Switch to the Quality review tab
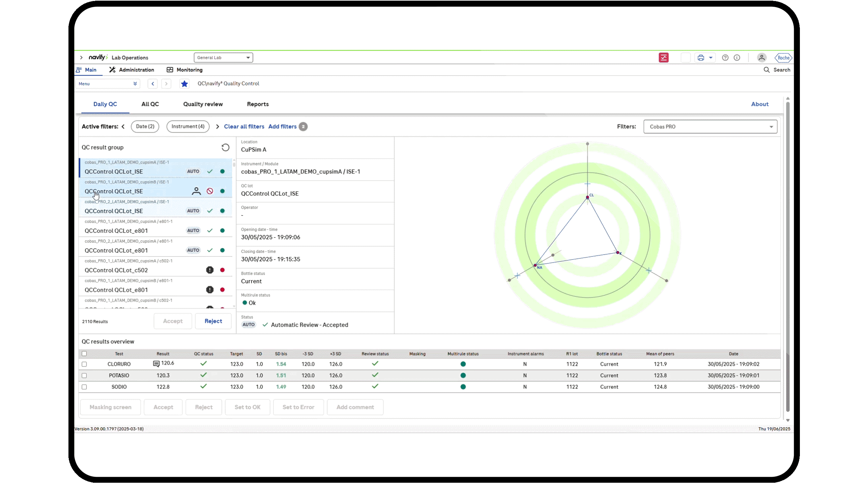This screenshot has width=868, height=483. pyautogui.click(x=203, y=104)
